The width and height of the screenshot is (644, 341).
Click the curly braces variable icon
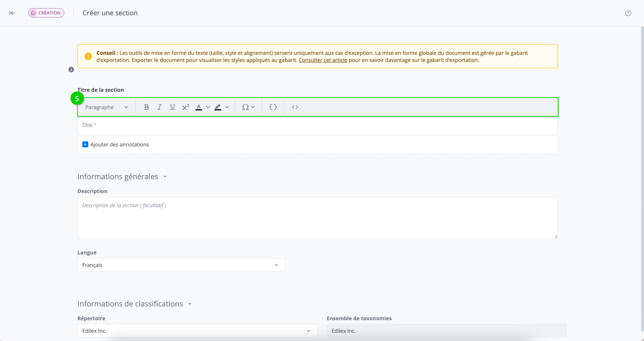(273, 107)
